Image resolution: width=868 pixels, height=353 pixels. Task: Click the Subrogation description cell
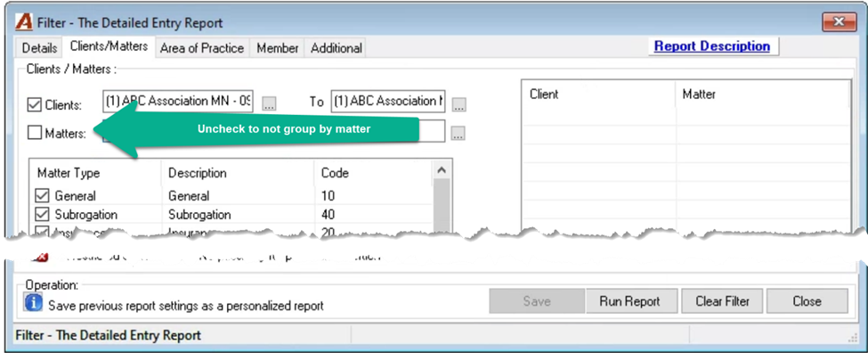(x=238, y=215)
